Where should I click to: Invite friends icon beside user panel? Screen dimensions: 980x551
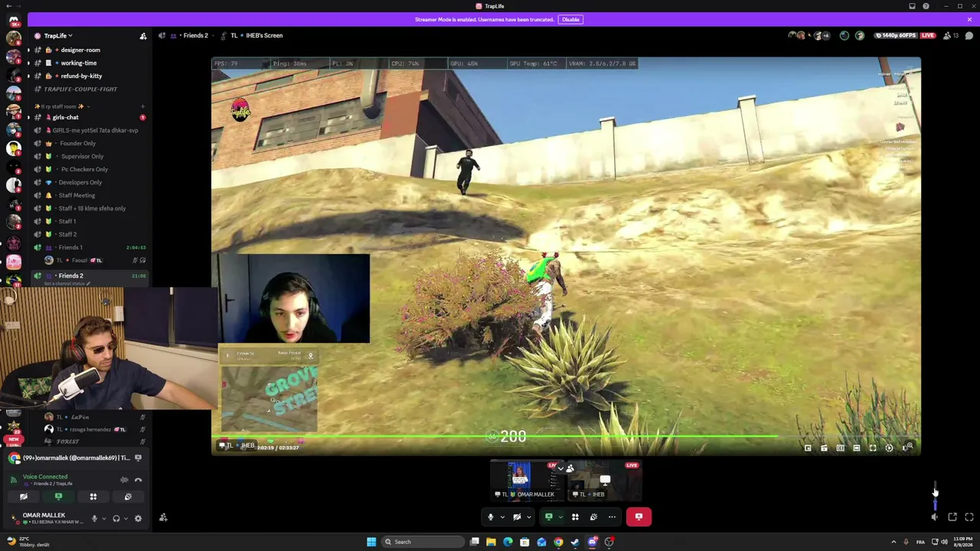pos(163,518)
